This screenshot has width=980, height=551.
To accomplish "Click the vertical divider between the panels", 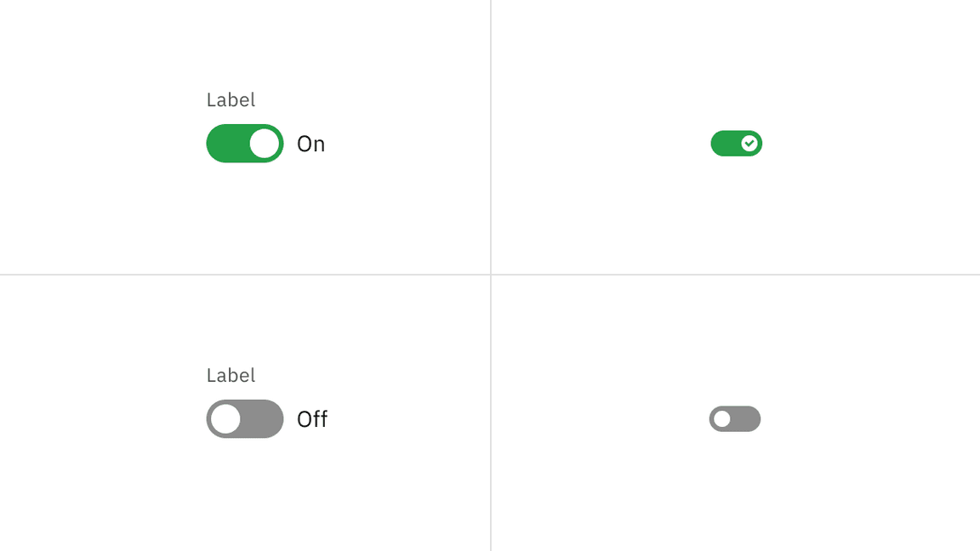I will 491,136.
